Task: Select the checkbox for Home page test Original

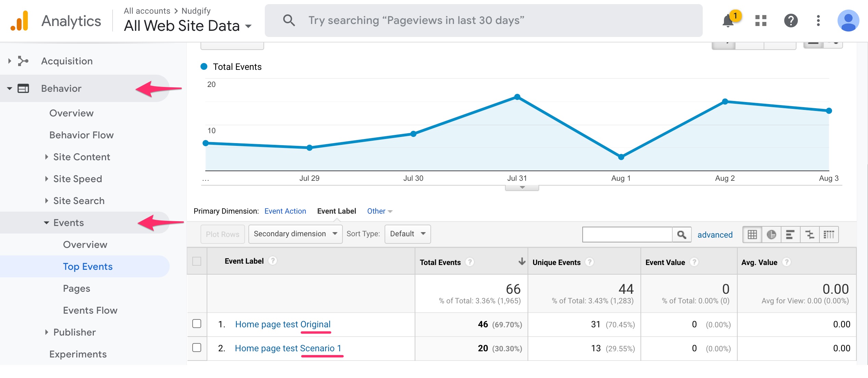Action: (197, 324)
